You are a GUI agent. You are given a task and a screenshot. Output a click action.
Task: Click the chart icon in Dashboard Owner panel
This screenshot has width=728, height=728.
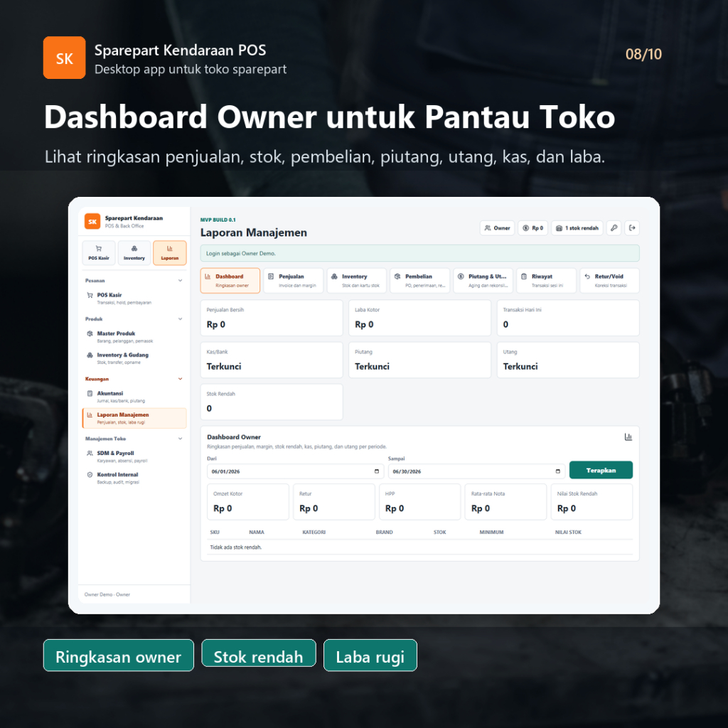pyautogui.click(x=628, y=437)
